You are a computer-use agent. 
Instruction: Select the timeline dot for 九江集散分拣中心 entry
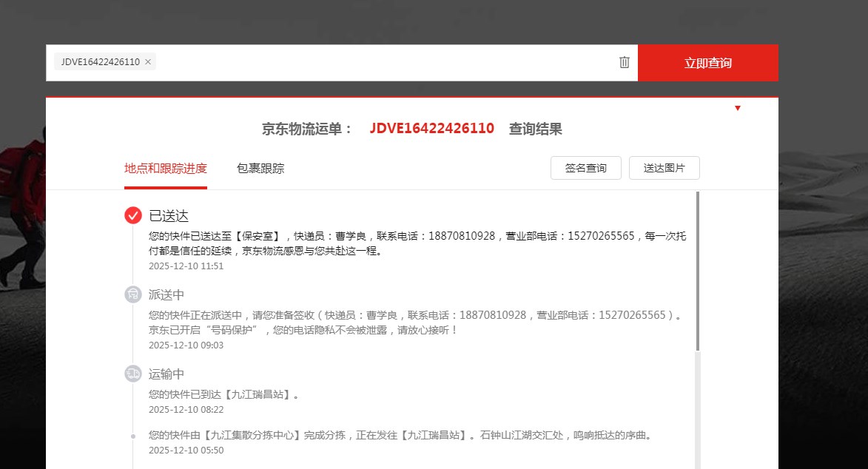(x=133, y=436)
